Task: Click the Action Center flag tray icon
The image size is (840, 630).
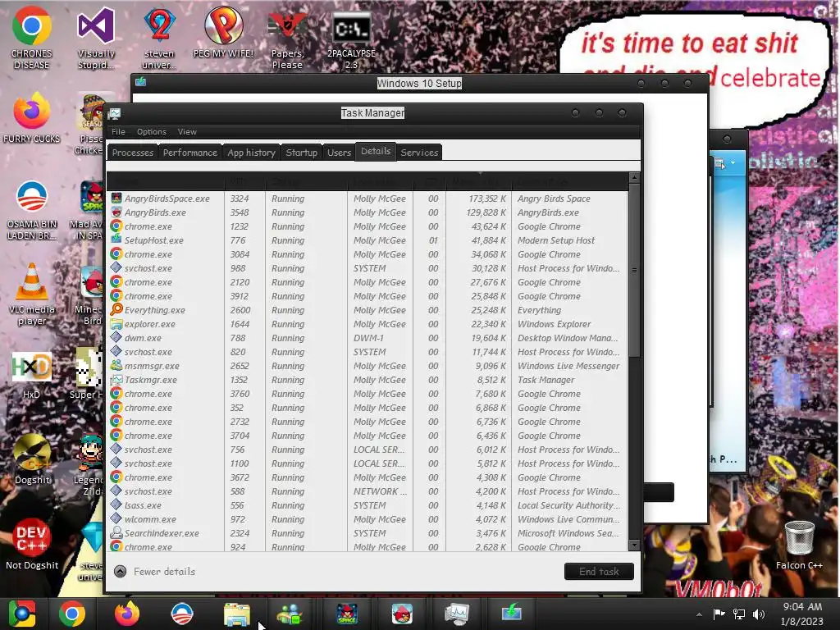Action: click(x=719, y=614)
